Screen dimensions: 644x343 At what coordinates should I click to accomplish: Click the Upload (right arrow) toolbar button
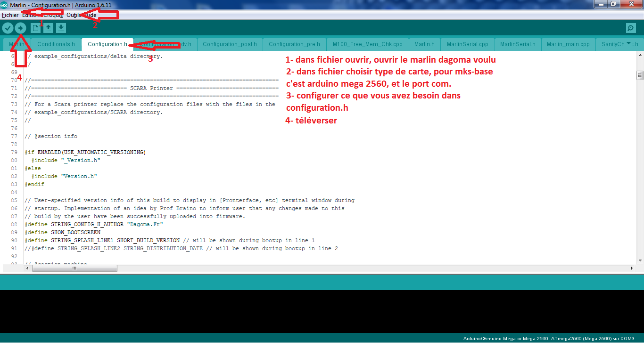(x=20, y=28)
